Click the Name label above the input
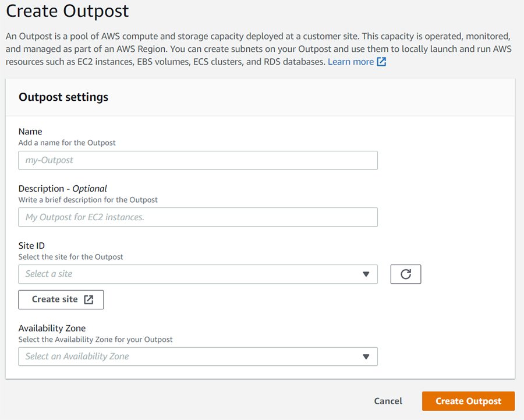The height and width of the screenshot is (420, 524). [x=30, y=131]
